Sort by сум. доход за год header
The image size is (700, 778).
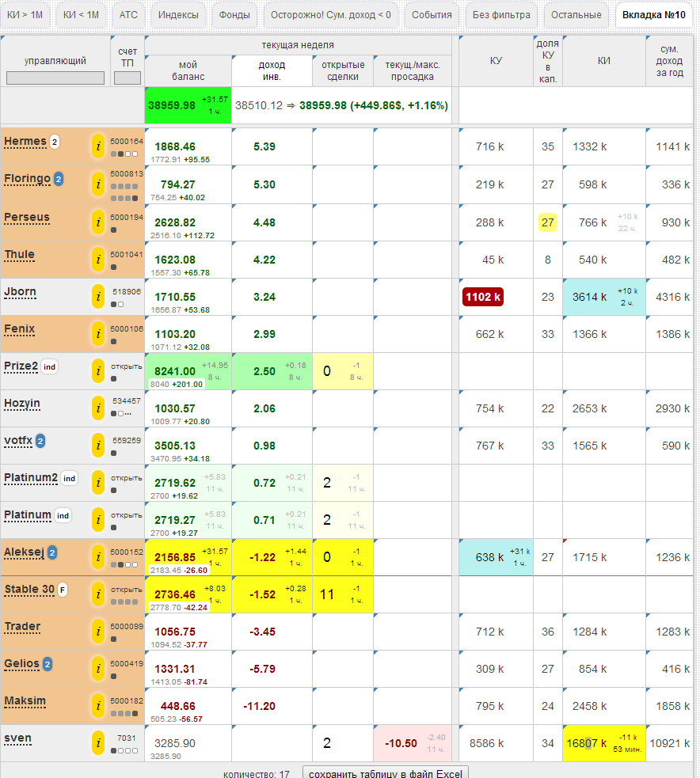pos(669,60)
